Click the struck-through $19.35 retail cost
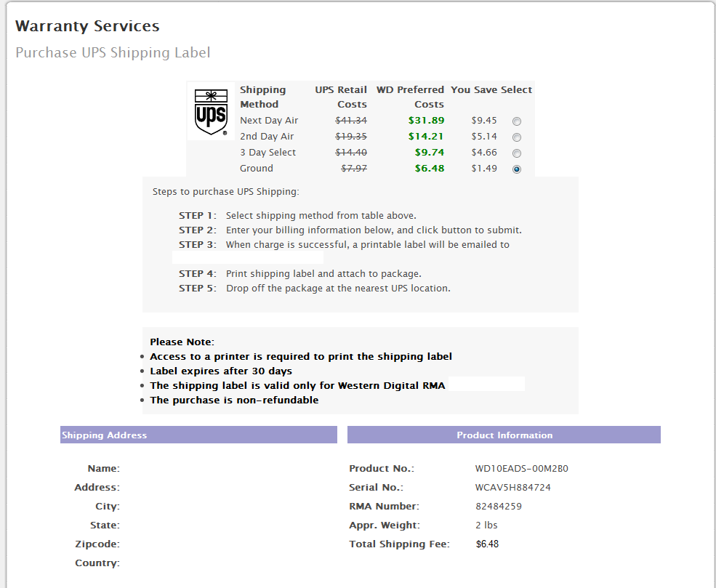Screen dimensions: 716x588 coord(351,136)
